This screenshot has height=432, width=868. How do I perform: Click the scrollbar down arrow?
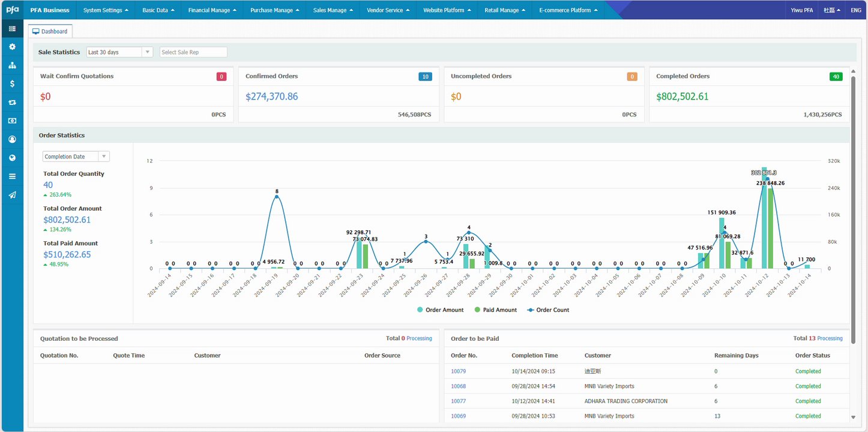(853, 417)
